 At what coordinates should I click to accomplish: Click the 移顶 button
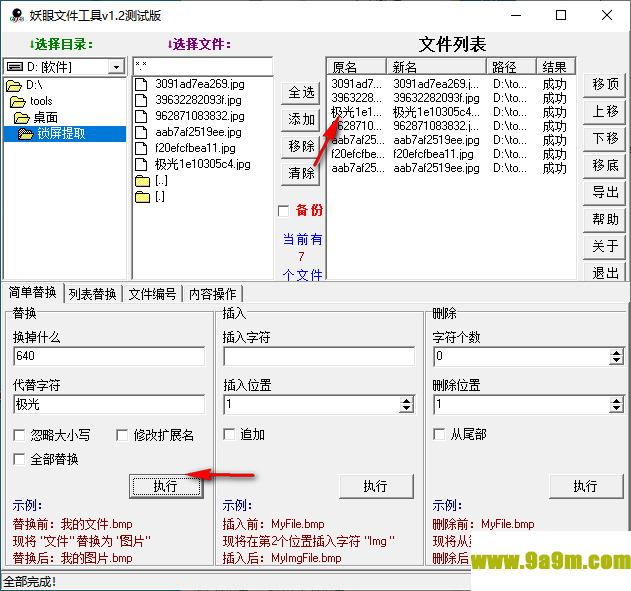coord(604,84)
